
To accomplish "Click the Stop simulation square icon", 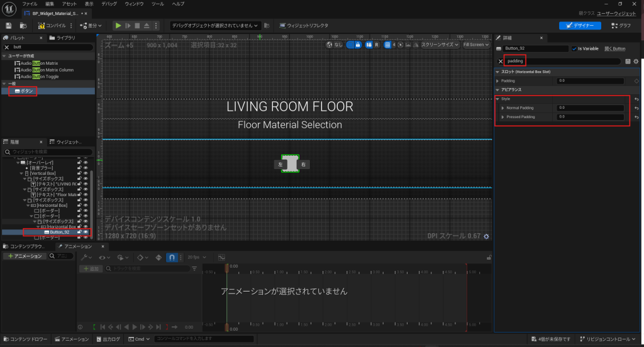I will point(137,26).
